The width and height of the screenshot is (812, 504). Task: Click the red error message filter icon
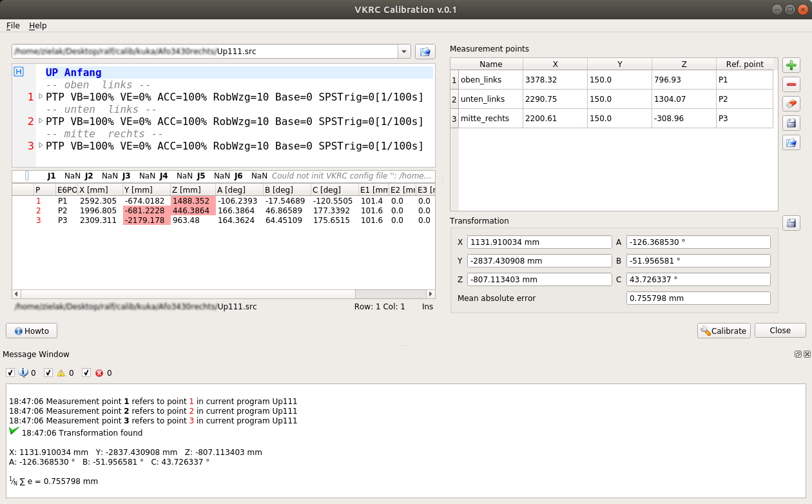(x=99, y=373)
